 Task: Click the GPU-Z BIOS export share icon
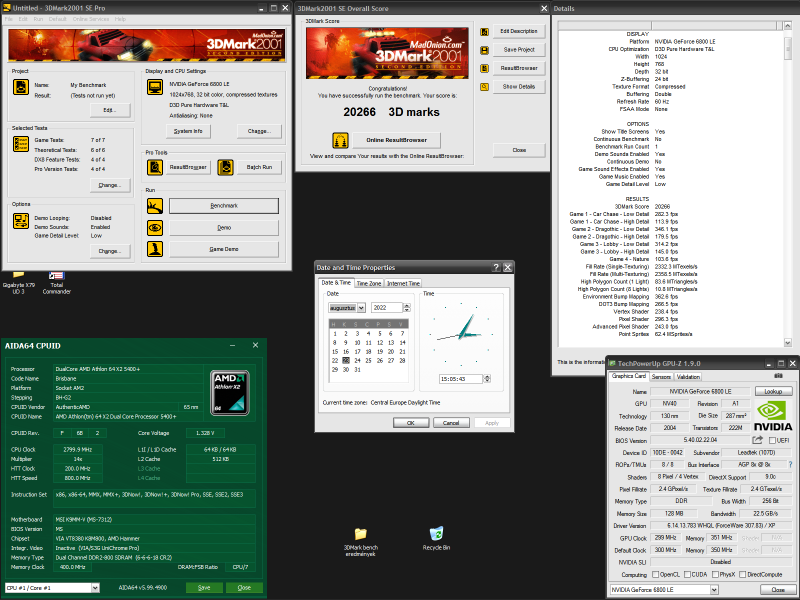point(758,440)
